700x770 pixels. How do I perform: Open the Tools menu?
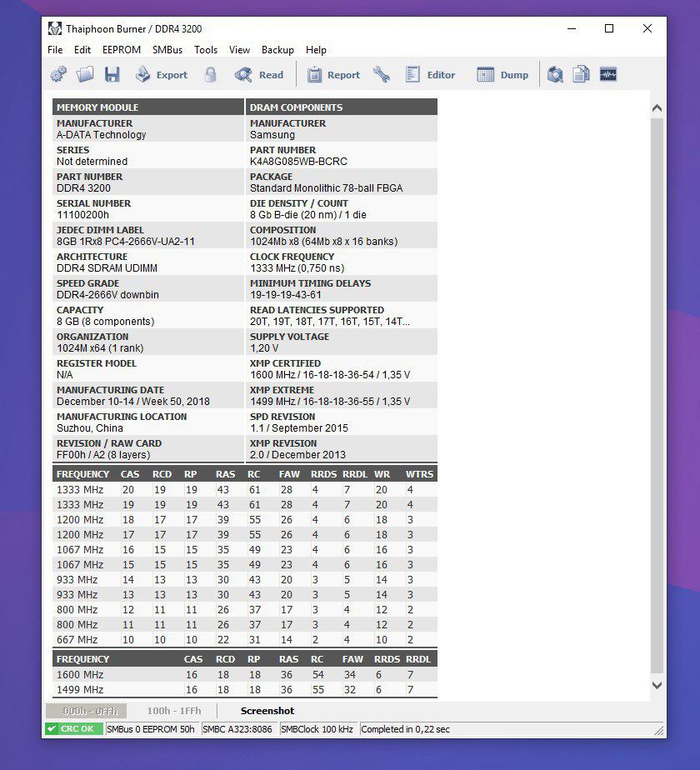click(x=206, y=50)
